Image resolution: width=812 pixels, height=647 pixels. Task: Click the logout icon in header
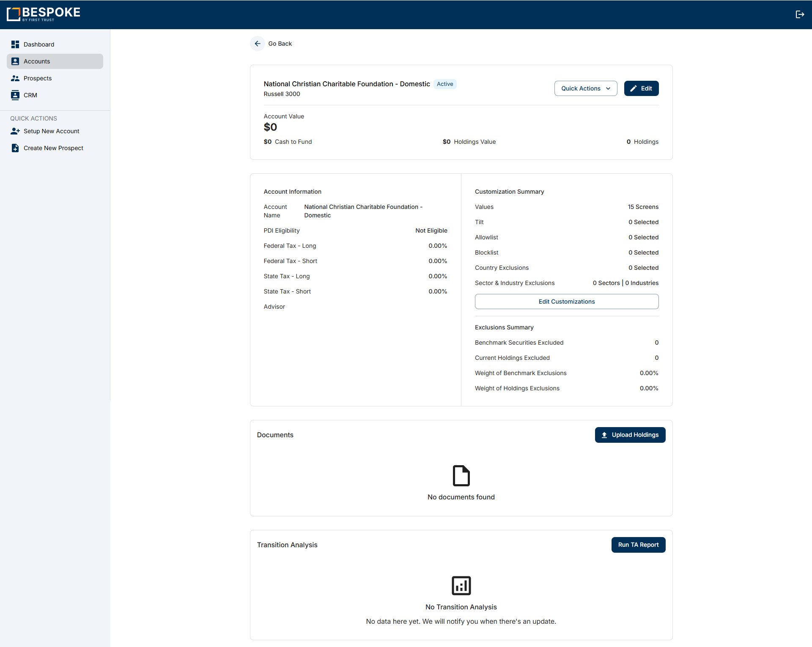799,14
